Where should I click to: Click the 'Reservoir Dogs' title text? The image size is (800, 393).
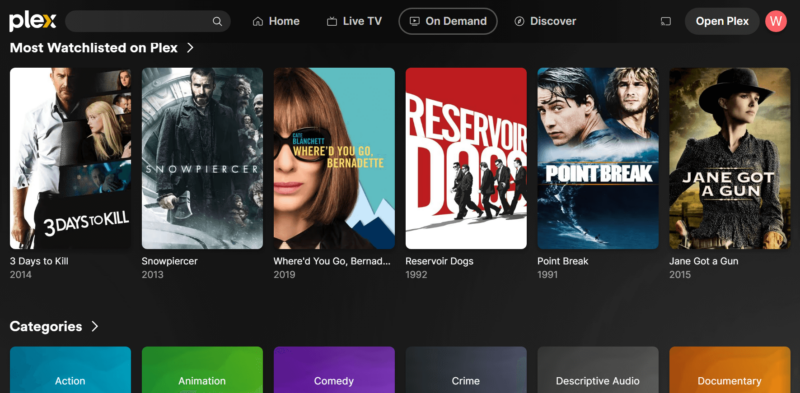pos(439,261)
